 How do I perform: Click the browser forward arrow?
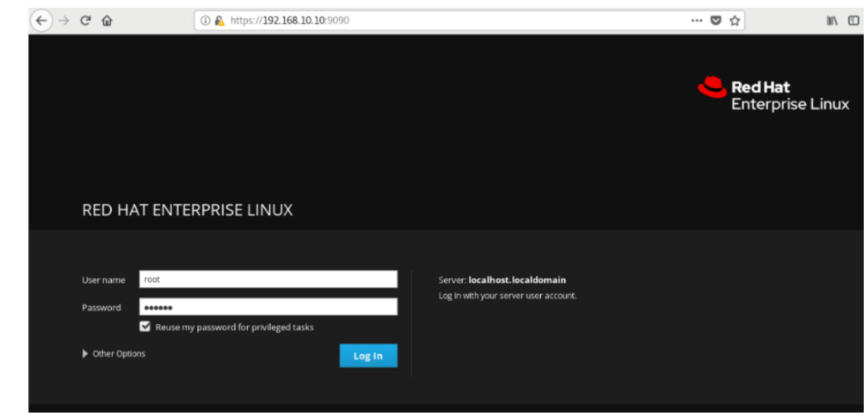pyautogui.click(x=64, y=21)
